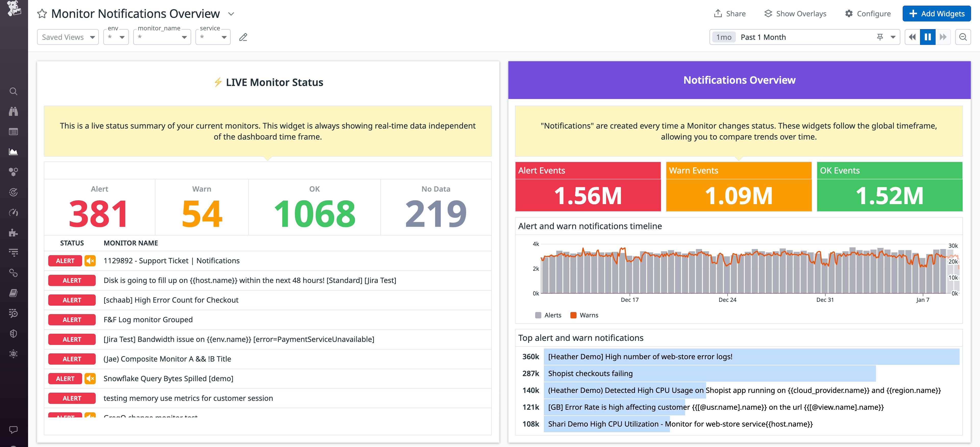Open the help chat bubble at bottom left
The image size is (980, 447).
(x=14, y=430)
